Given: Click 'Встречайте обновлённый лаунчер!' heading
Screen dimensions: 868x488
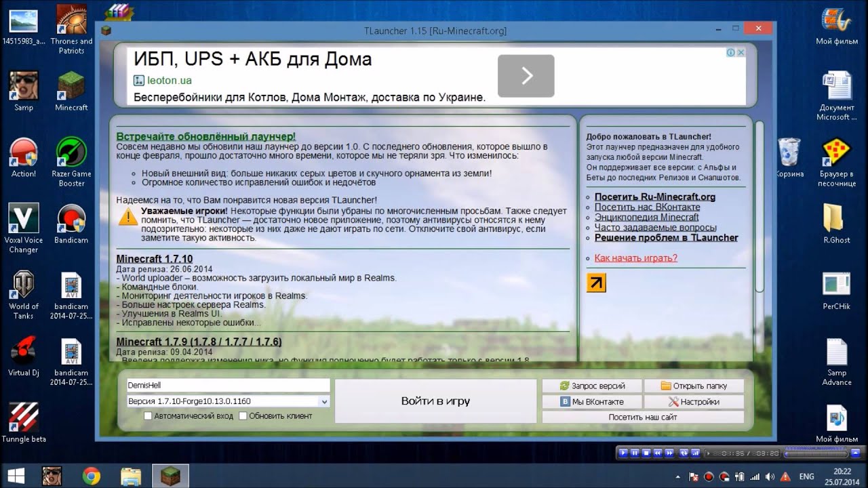Looking at the screenshot, I should pos(206,137).
